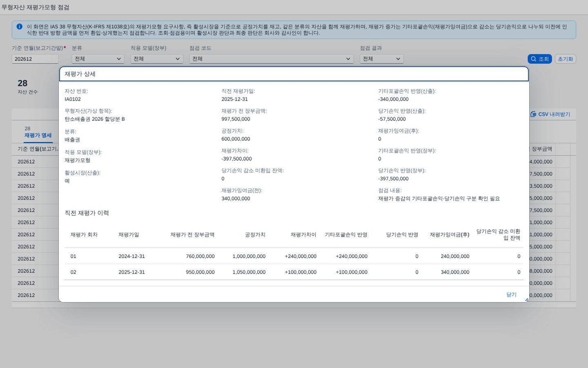The image size is (588, 368).
Task: Select history row with date 2024-12-31
Action: tap(294, 256)
